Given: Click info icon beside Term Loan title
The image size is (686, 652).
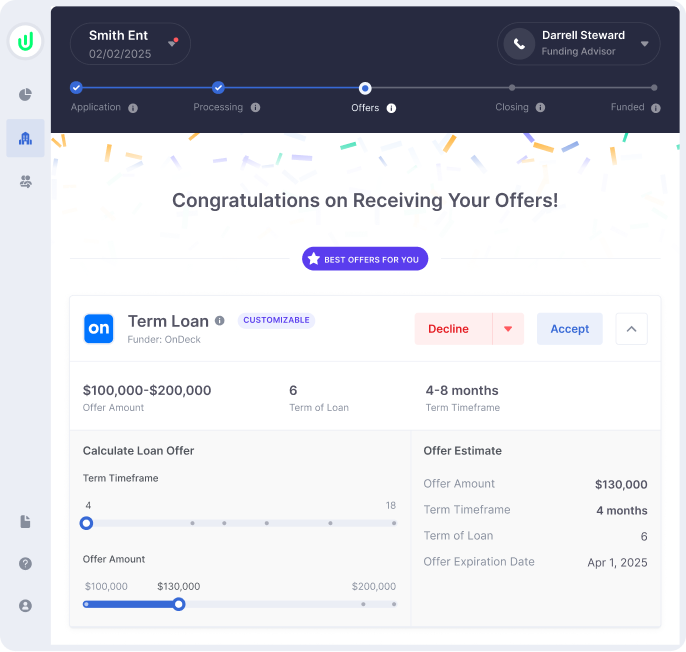Looking at the screenshot, I should click(220, 321).
